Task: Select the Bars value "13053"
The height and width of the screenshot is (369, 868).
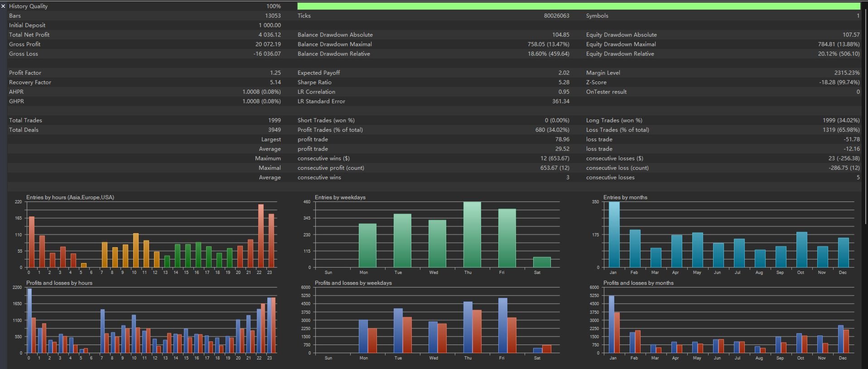Action: point(273,16)
